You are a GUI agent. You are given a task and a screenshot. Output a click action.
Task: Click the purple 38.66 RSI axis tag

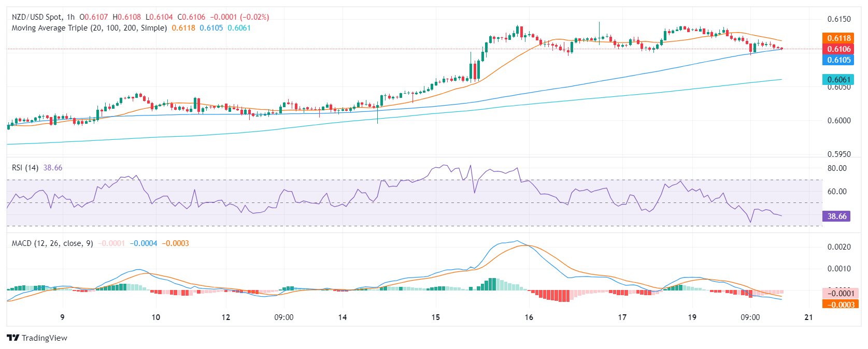(x=836, y=216)
